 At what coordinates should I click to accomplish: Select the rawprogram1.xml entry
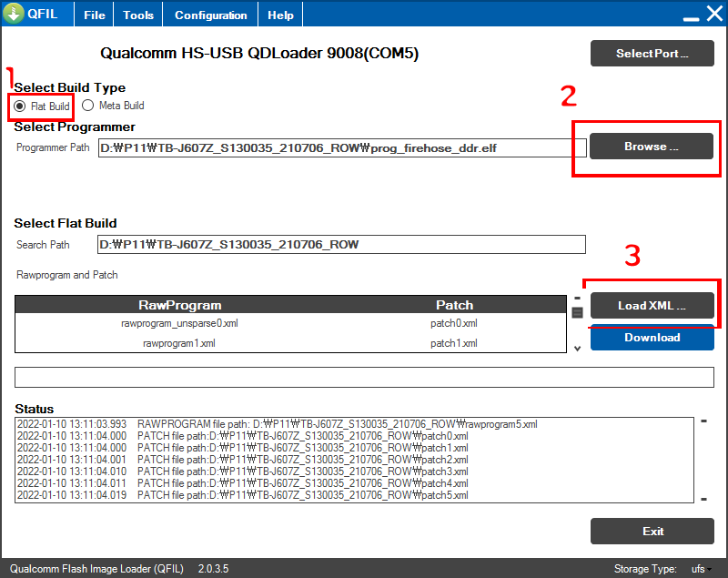coord(178,343)
